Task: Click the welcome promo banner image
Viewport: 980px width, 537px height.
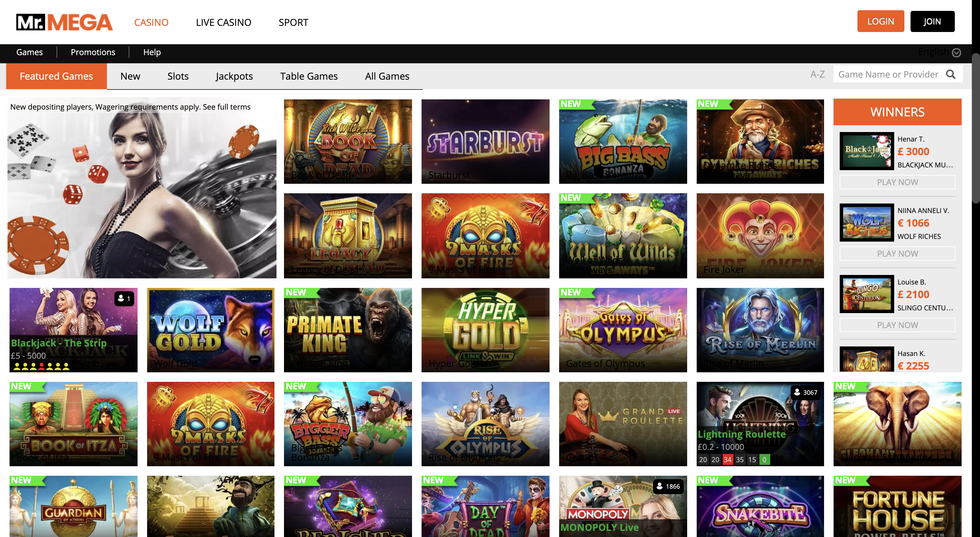Action: pos(142,189)
